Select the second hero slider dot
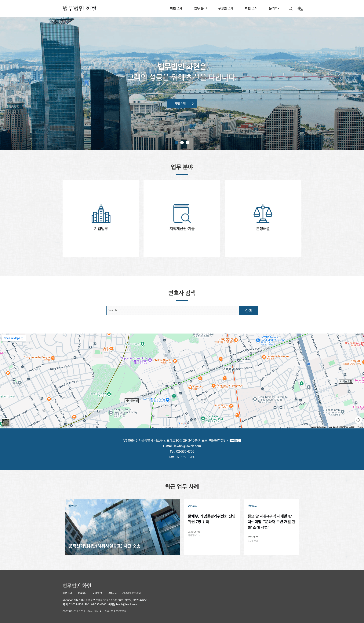 pyautogui.click(x=182, y=142)
